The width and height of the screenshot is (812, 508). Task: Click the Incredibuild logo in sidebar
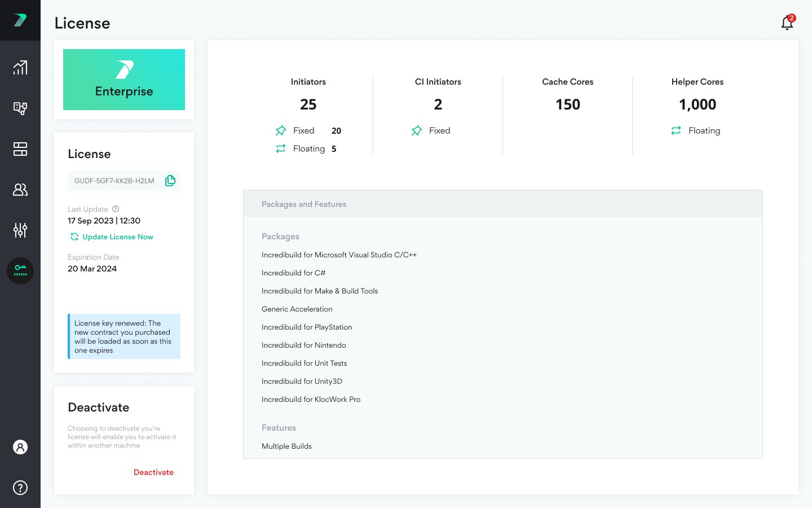point(20,20)
